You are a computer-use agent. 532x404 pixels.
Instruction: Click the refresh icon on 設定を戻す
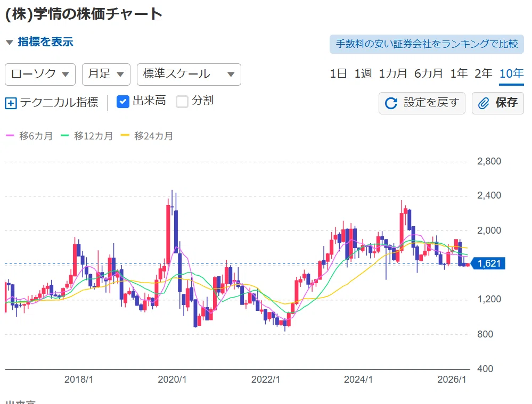(x=391, y=103)
